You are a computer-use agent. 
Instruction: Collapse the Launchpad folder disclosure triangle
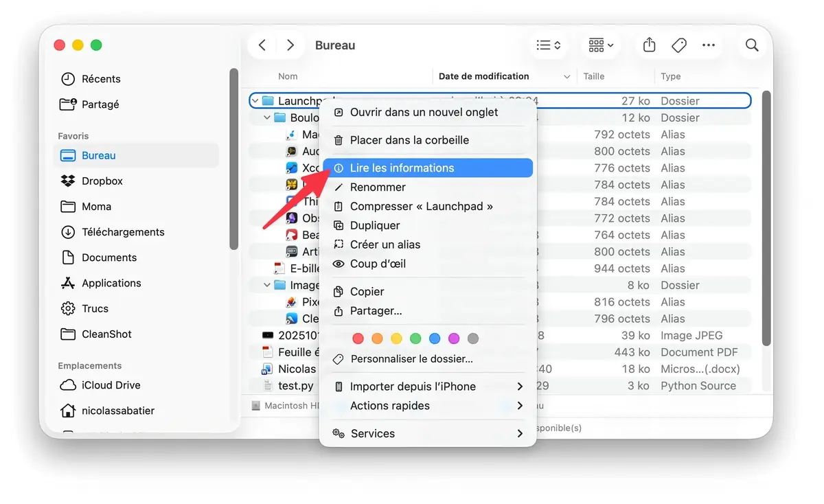click(x=255, y=102)
